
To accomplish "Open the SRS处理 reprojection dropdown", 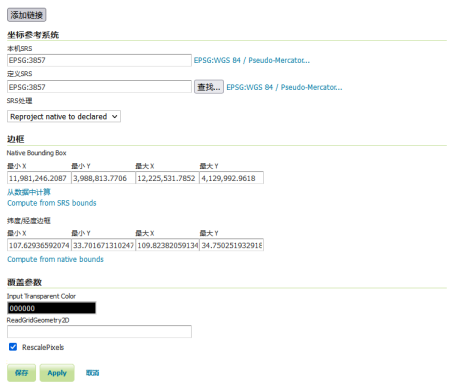I will pyautogui.click(x=64, y=116).
